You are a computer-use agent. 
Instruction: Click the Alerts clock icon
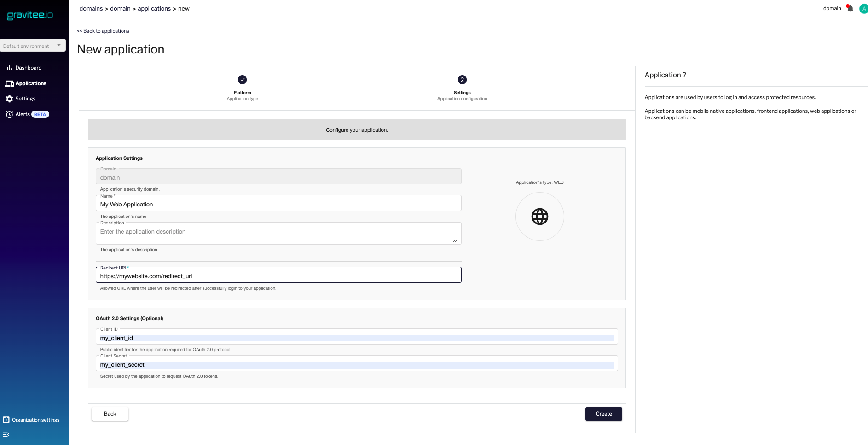(x=9, y=114)
